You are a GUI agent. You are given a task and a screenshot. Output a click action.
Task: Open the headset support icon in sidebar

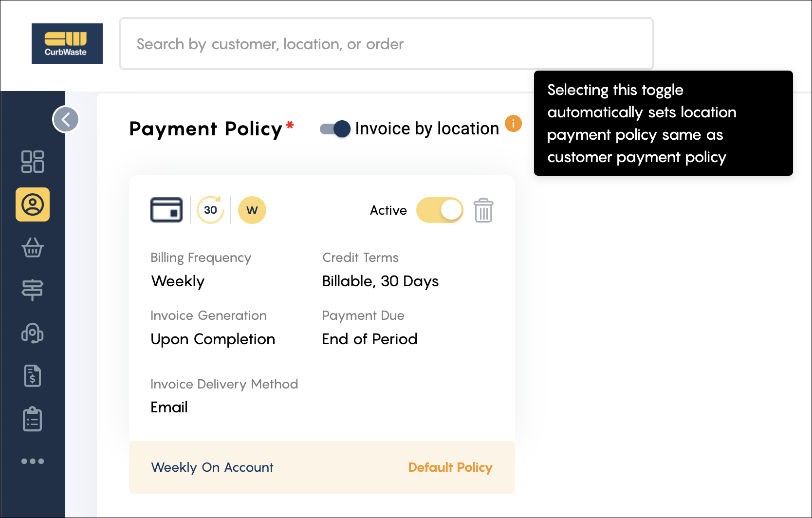point(33,333)
